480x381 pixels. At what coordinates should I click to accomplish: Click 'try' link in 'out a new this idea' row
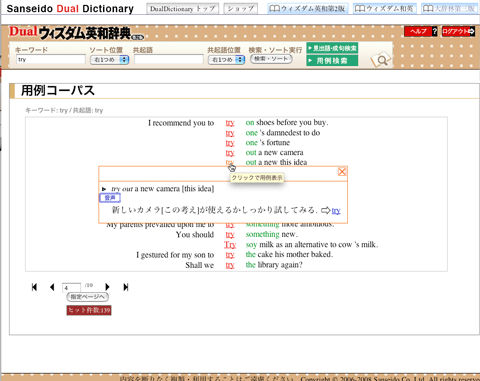pos(230,162)
